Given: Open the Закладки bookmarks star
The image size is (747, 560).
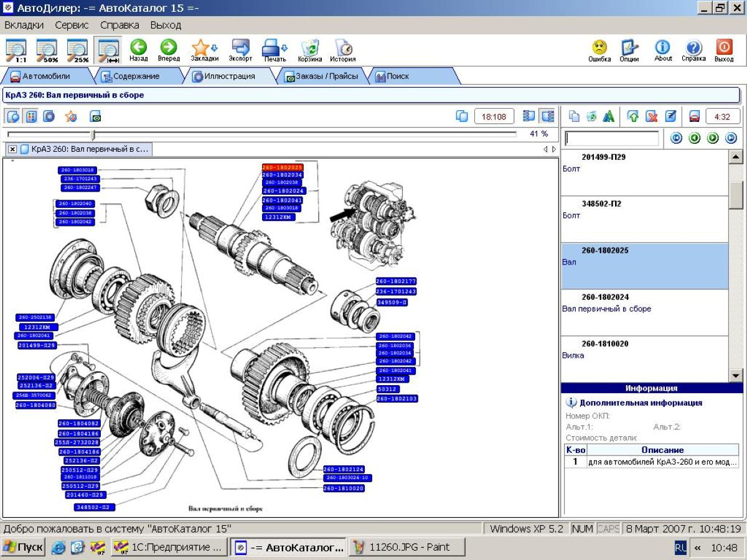Looking at the screenshot, I should [204, 50].
